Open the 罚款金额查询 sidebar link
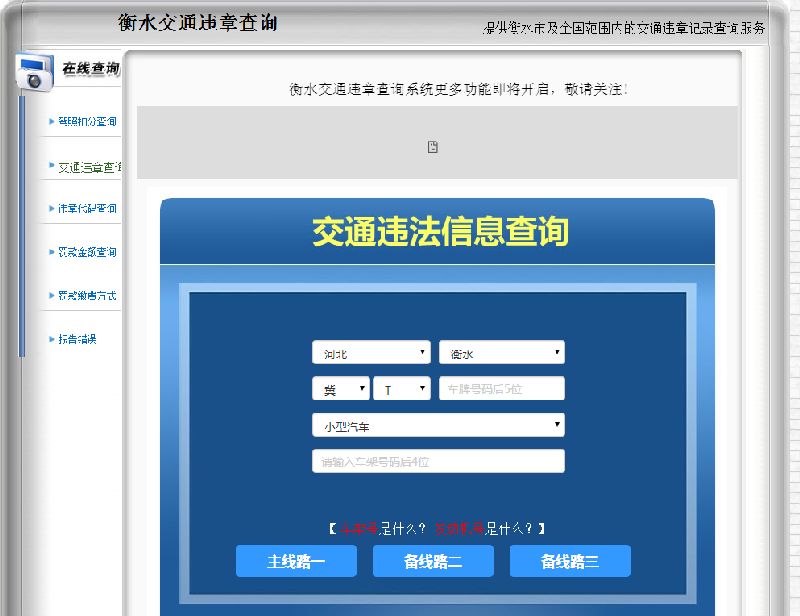 [87, 252]
